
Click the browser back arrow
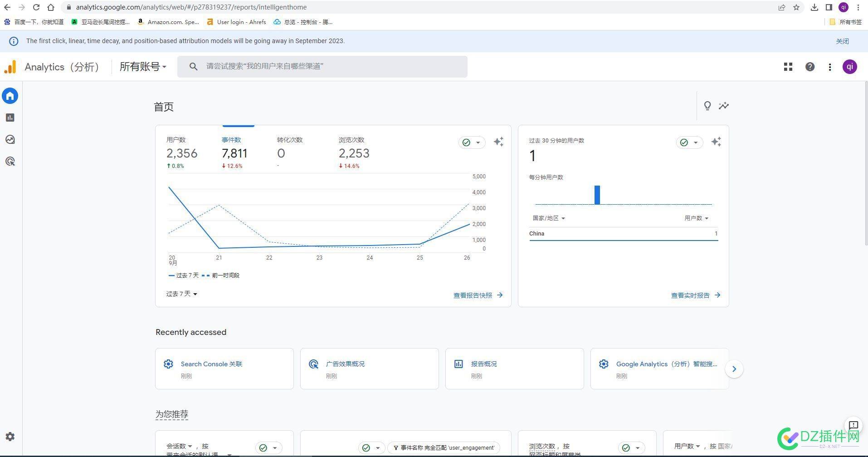click(x=7, y=7)
